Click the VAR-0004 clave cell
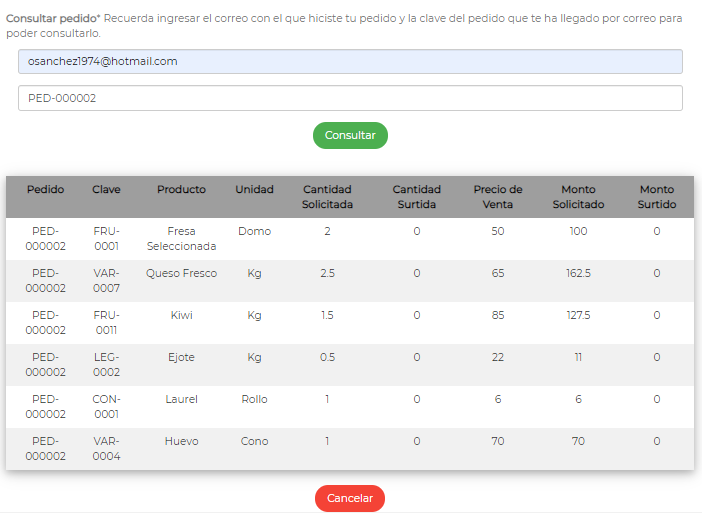This screenshot has height=513, width=702. [x=106, y=449]
